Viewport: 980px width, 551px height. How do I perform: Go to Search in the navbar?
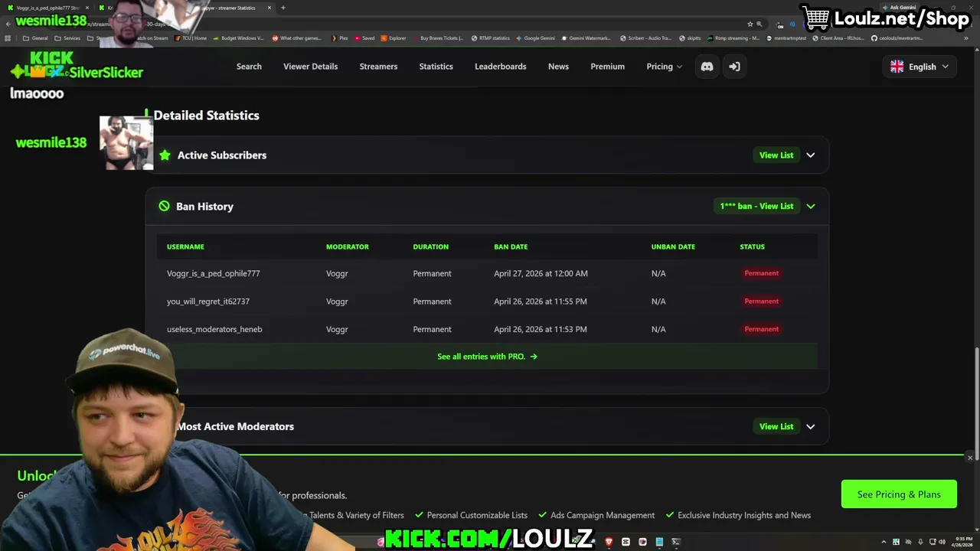249,67
